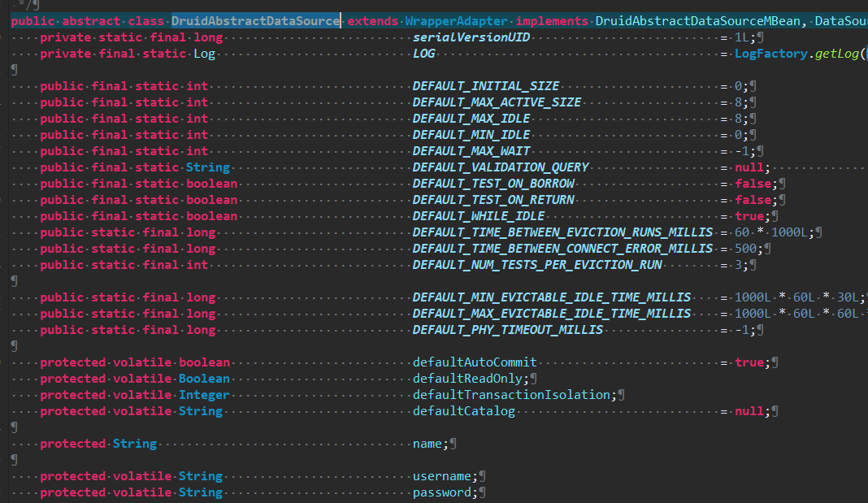Click the DruidAbstractDataSource class name
The width and height of the screenshot is (868, 503).
point(255,21)
